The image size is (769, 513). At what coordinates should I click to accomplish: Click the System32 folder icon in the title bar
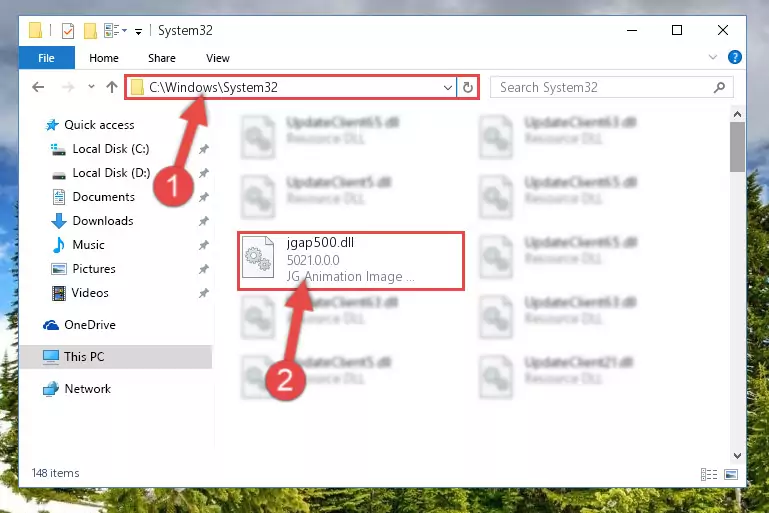click(x=35, y=30)
